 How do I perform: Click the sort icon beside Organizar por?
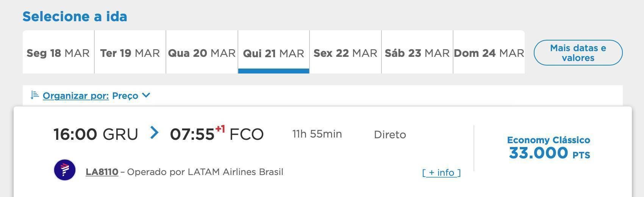[34, 95]
